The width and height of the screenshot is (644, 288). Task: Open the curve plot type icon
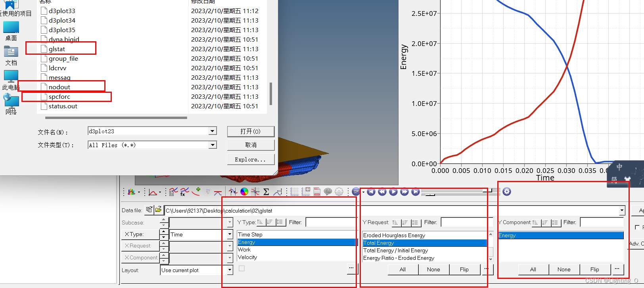153,192
